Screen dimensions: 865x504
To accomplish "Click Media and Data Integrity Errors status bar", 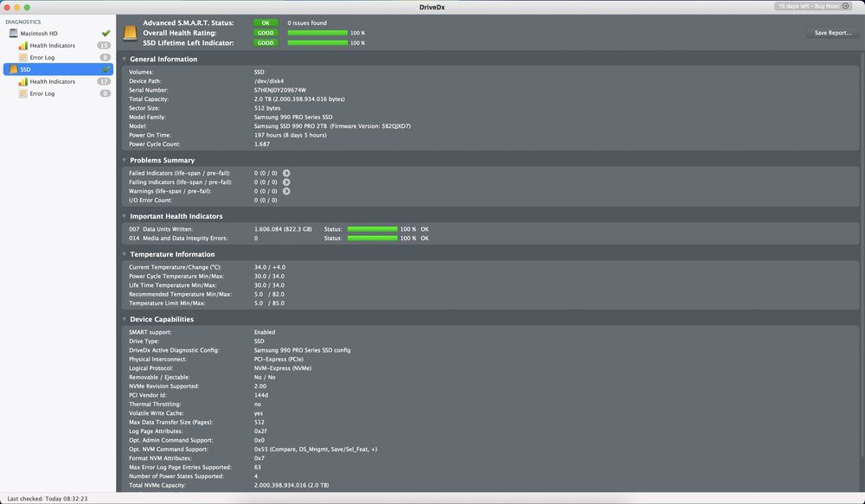I will coord(372,239).
